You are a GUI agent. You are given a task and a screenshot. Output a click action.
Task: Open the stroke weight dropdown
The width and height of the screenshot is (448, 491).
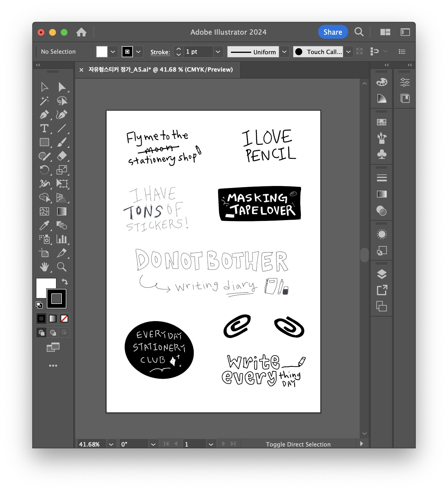pos(218,52)
